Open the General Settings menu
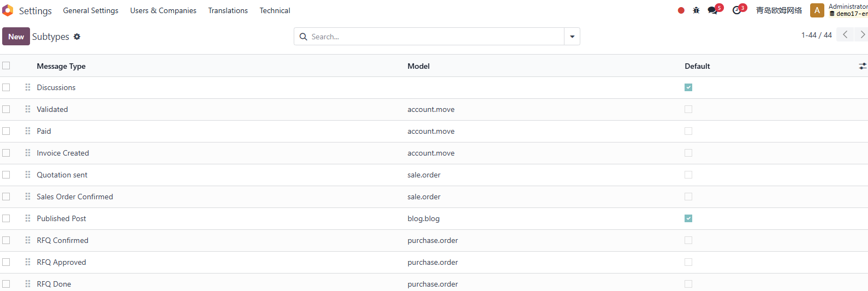The image size is (868, 291). coord(91,10)
